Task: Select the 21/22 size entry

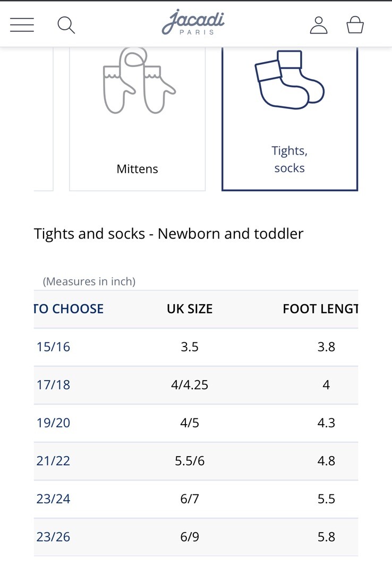Action: tap(53, 461)
